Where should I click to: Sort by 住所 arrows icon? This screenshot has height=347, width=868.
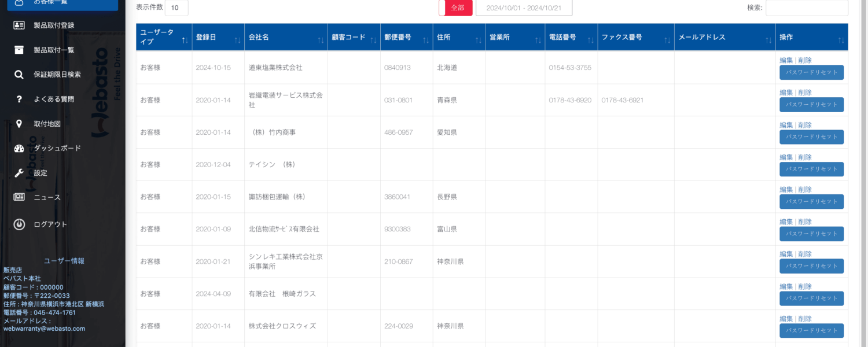[479, 40]
